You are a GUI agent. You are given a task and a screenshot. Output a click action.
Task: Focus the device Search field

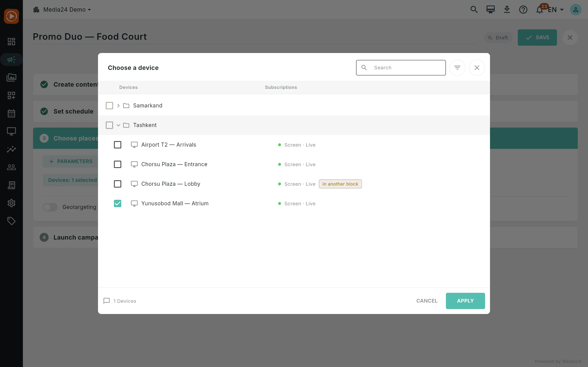(x=401, y=68)
